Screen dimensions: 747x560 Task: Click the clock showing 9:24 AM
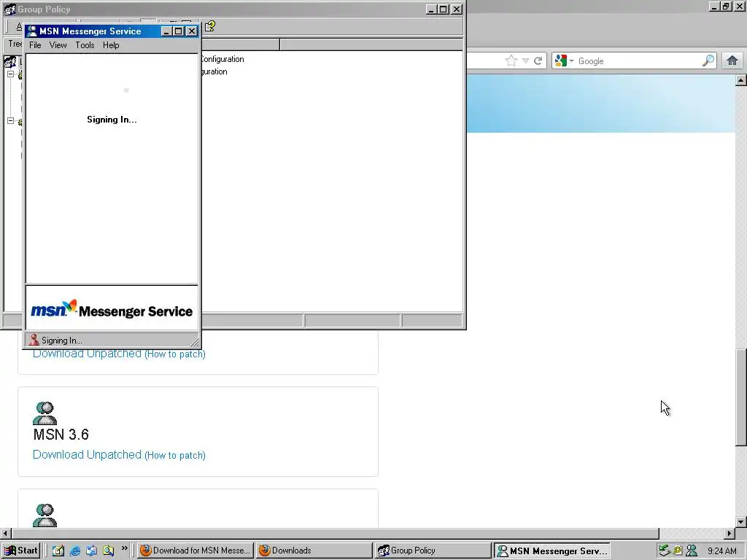point(721,551)
